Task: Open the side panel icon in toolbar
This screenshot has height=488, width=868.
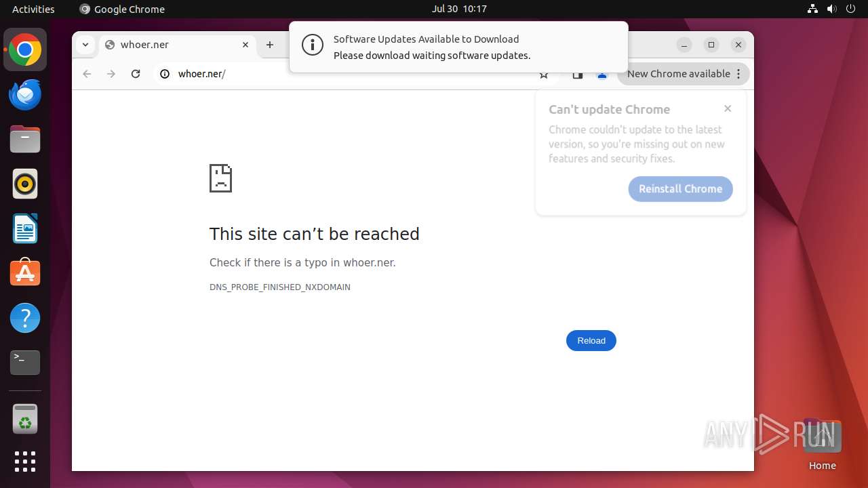Action: (x=578, y=75)
